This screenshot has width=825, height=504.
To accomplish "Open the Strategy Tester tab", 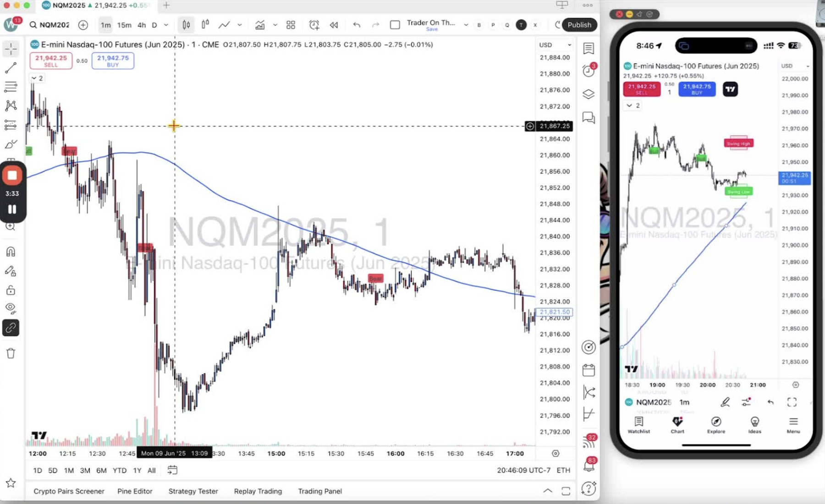I will (x=193, y=491).
